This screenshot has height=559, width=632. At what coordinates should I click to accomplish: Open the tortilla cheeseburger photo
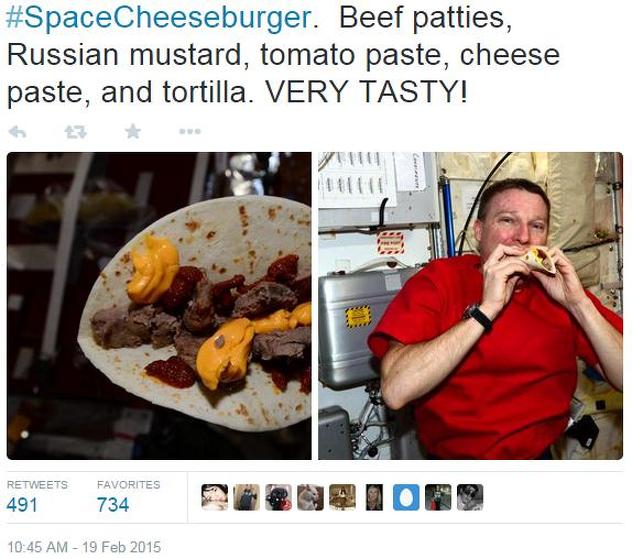point(159,305)
